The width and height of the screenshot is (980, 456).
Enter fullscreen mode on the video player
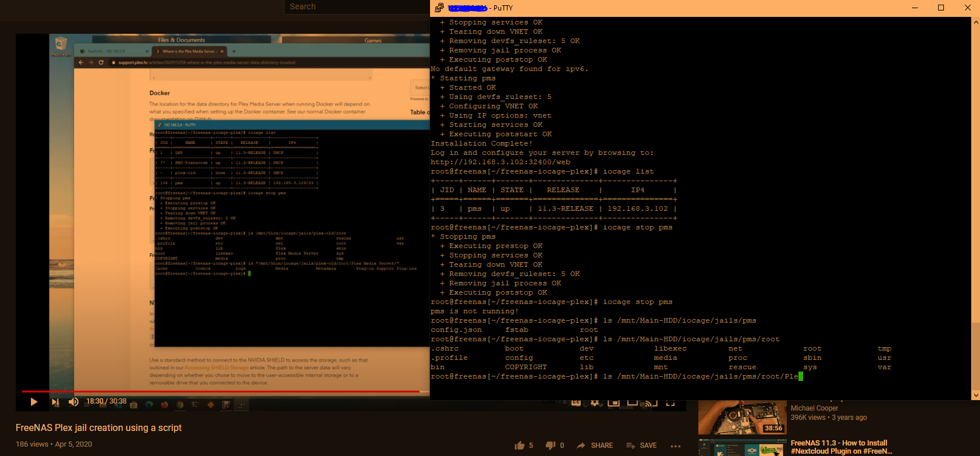pos(670,402)
